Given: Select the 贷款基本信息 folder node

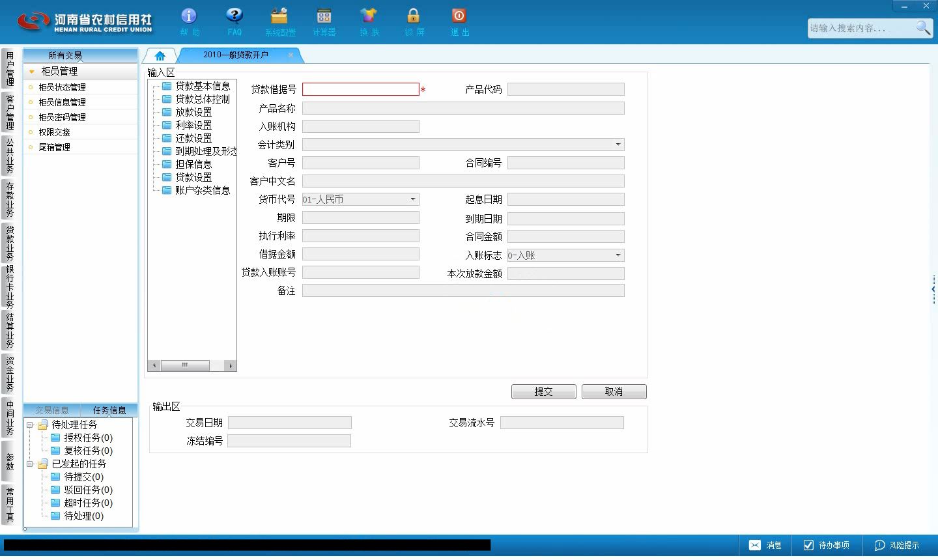Looking at the screenshot, I should 195,86.
